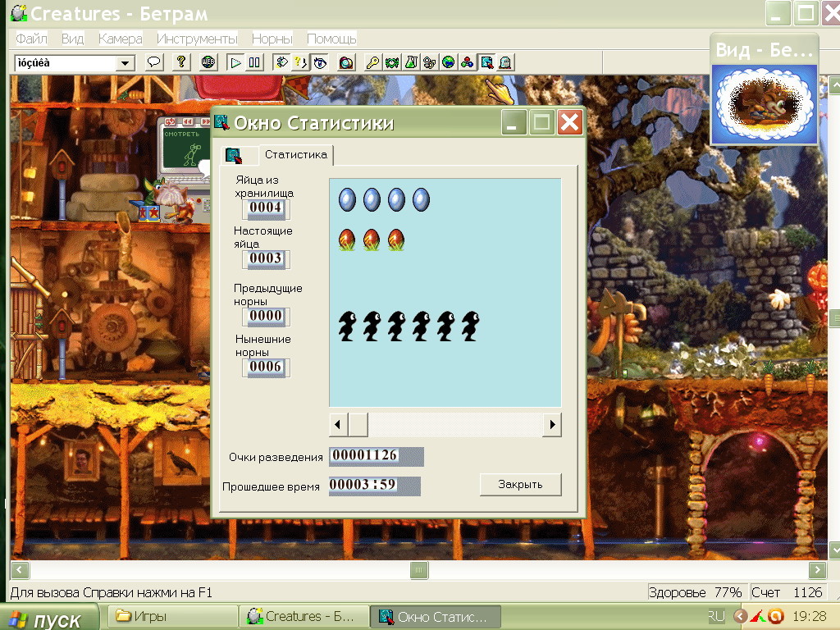Click the norn portrait in Вид window
The width and height of the screenshot is (840, 630).
pyautogui.click(x=764, y=104)
